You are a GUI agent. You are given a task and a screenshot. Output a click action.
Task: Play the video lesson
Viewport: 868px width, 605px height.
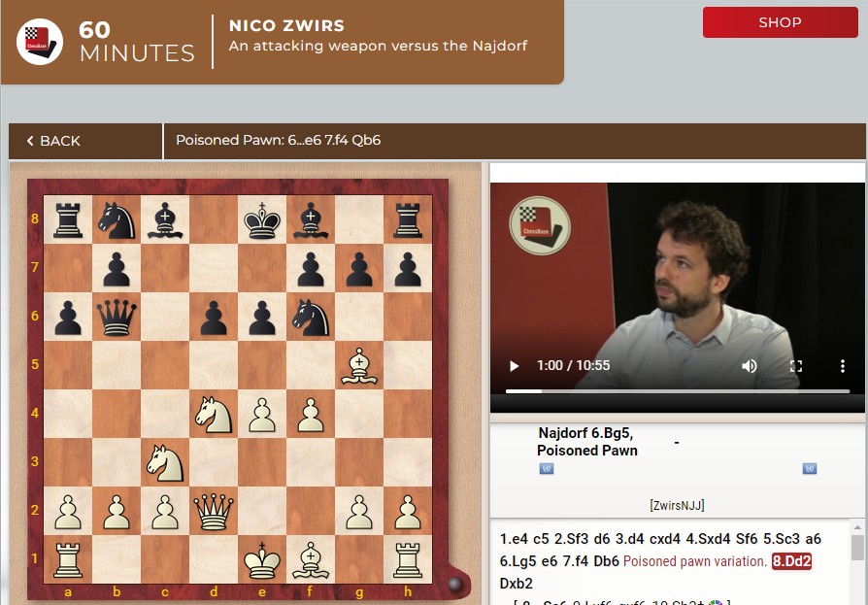(x=515, y=366)
